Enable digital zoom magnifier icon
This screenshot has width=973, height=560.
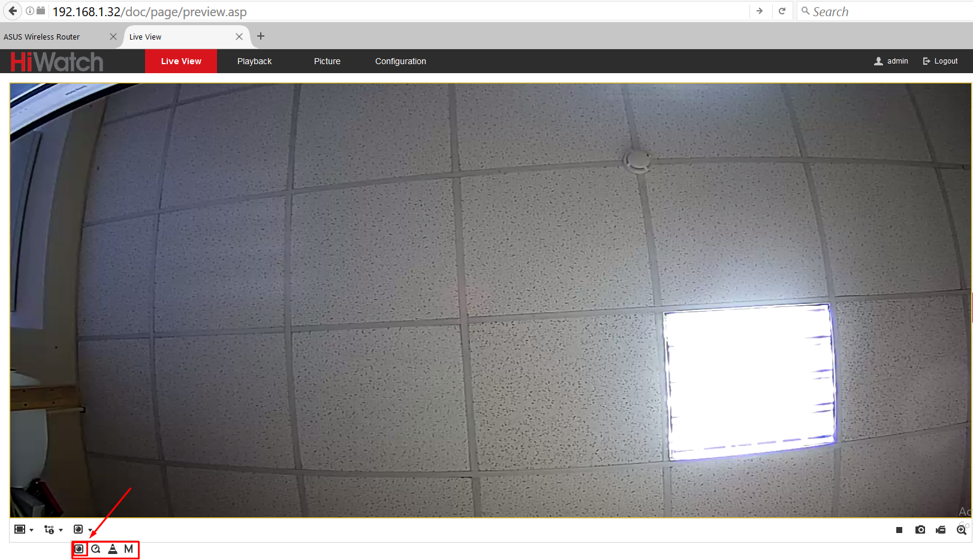[962, 530]
